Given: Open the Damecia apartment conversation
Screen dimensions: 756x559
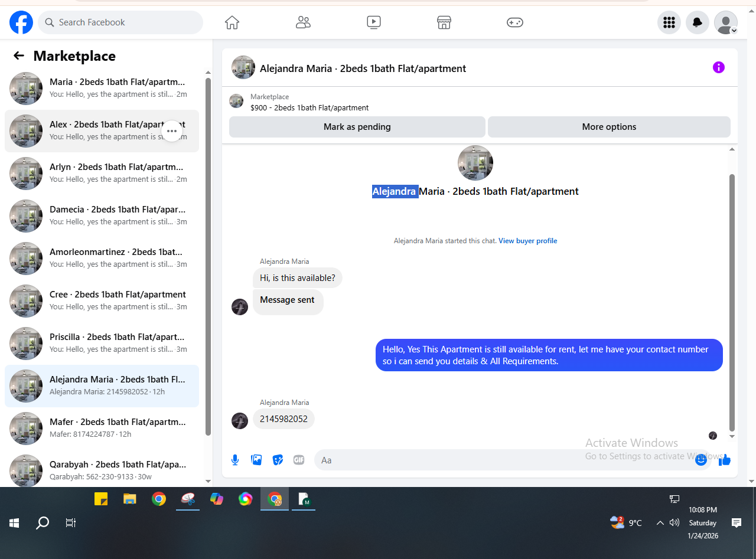Looking at the screenshot, I should (102, 216).
